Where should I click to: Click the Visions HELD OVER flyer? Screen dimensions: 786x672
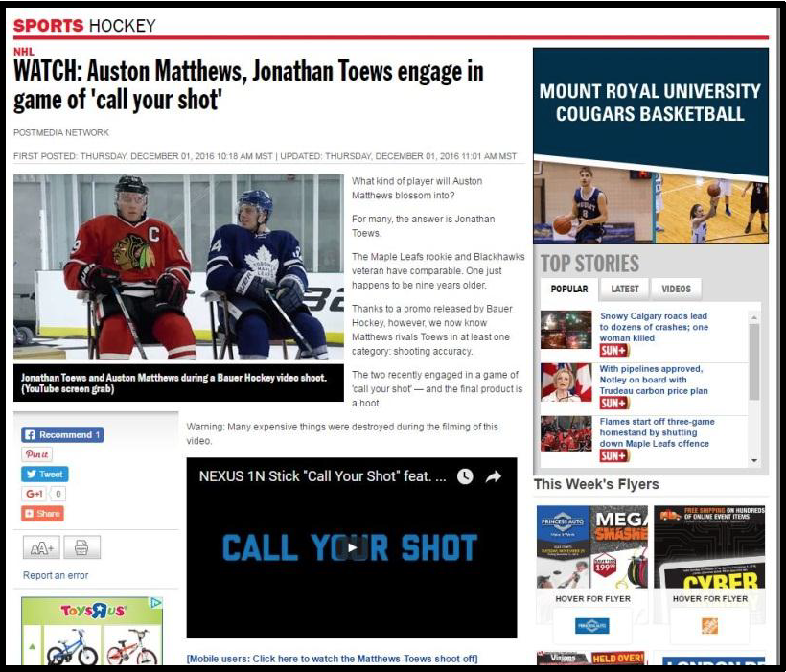592,658
